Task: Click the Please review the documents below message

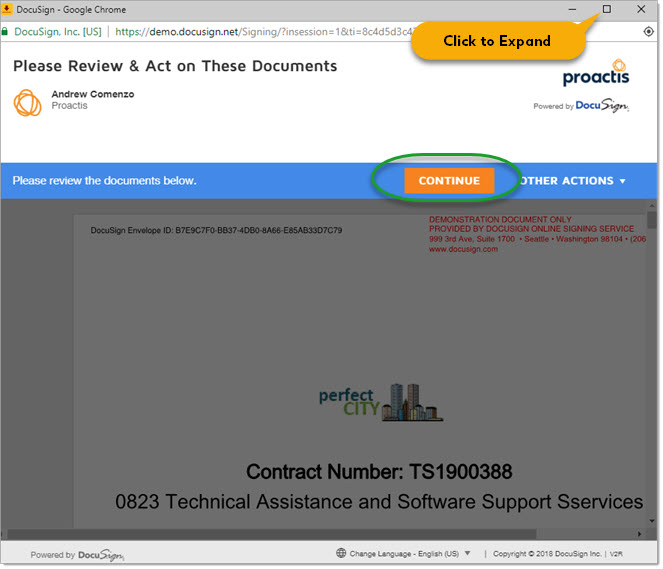Action: tap(104, 181)
